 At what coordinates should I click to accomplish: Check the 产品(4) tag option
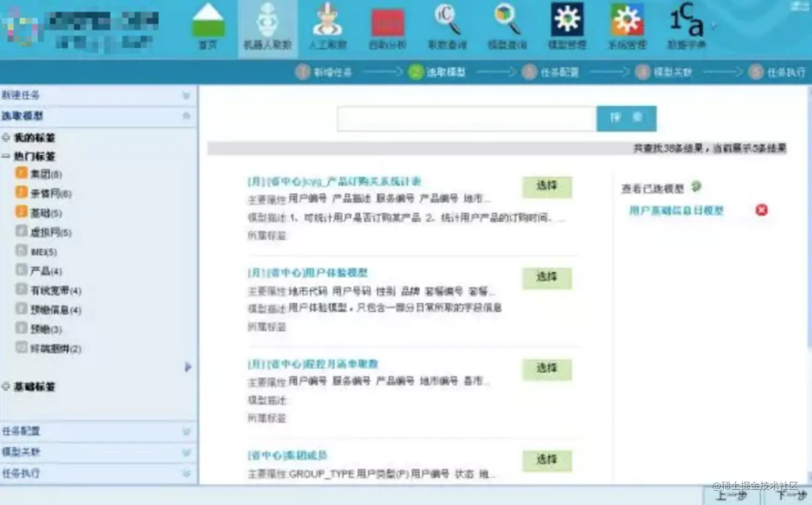pyautogui.click(x=21, y=270)
